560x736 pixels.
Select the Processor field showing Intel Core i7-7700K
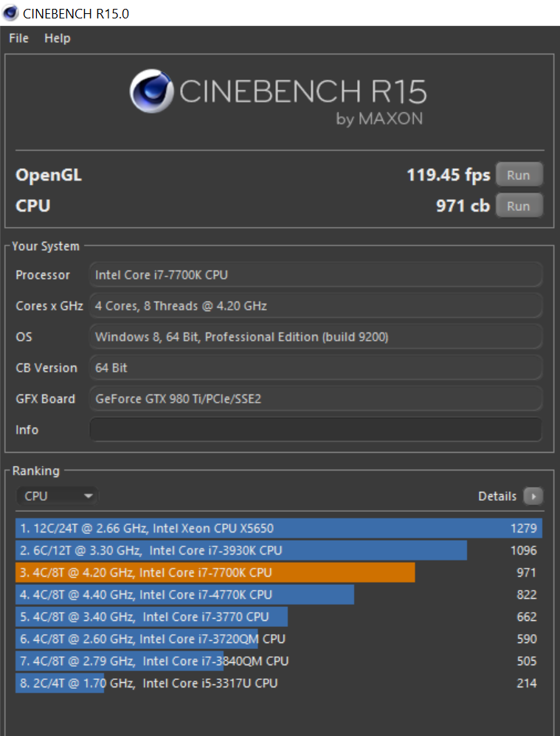coord(315,274)
